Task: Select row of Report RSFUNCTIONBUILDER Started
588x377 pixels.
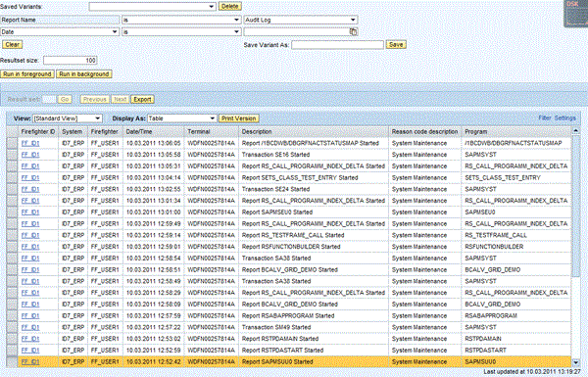Action: click(x=12, y=247)
